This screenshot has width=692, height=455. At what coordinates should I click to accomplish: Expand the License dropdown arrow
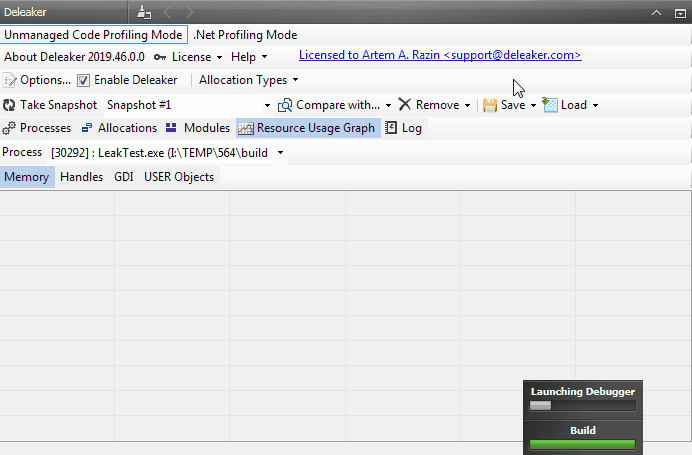click(219, 57)
